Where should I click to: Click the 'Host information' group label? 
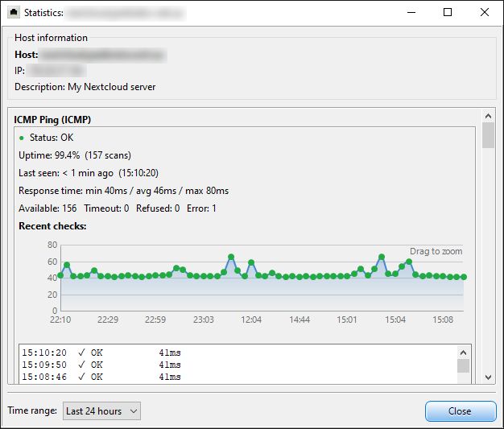(x=51, y=38)
